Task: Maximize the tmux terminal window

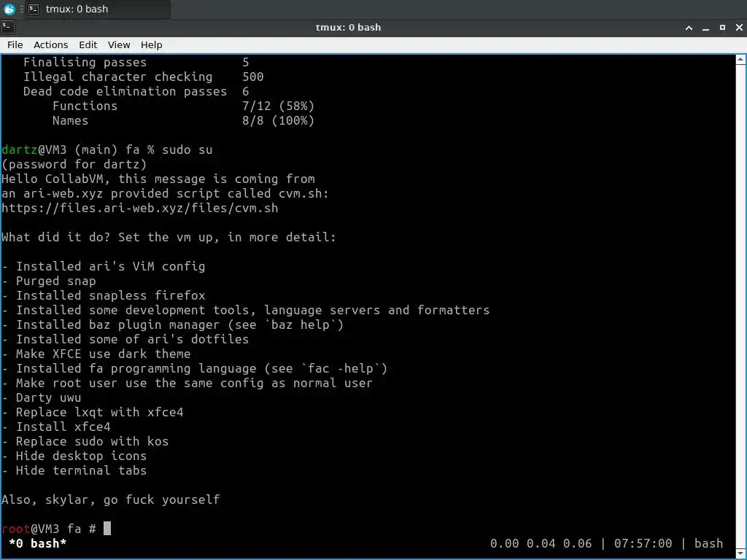Action: [x=722, y=28]
